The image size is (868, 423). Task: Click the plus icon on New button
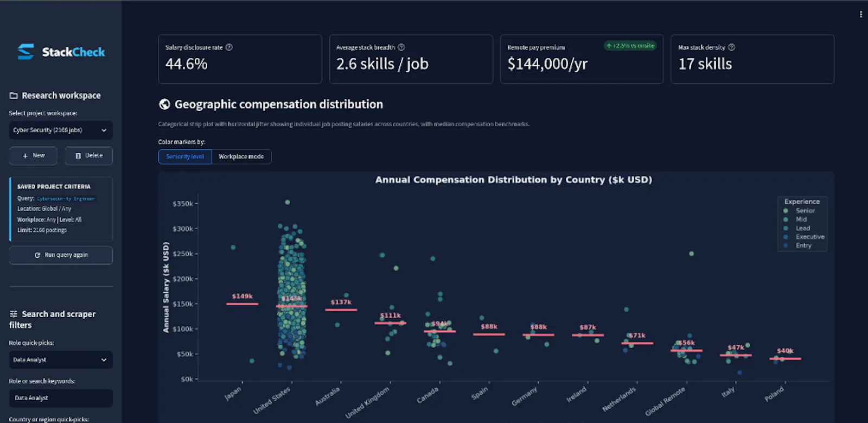(25, 156)
